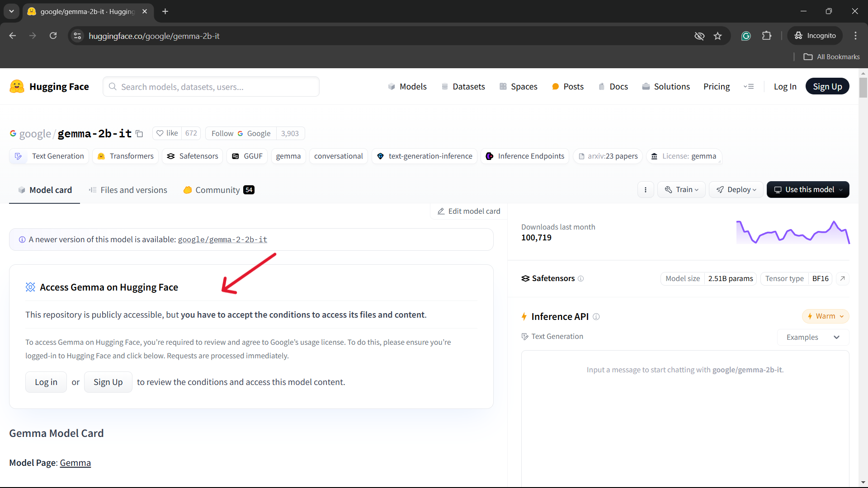Click the Inference API info icon
Viewport: 868px width, 488px height.
pyautogui.click(x=596, y=317)
